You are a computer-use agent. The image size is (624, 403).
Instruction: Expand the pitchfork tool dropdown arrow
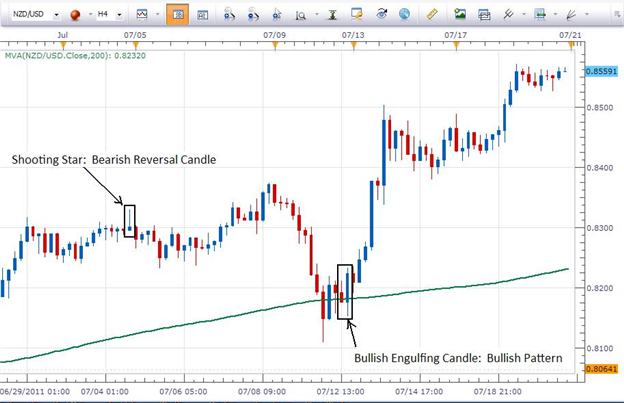click(524, 15)
